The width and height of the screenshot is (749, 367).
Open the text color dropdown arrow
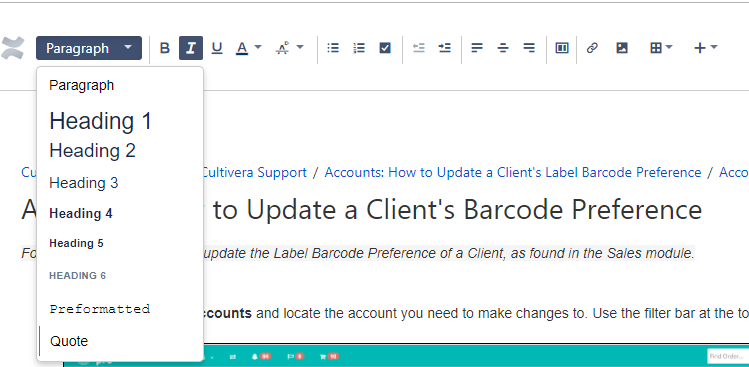258,47
